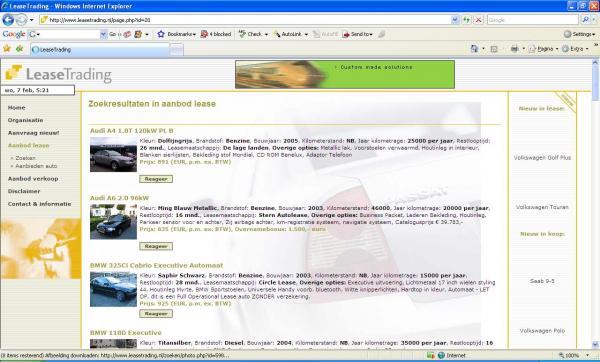Image resolution: width=600 pixels, height=362 pixels.
Task: Open a new blank tab
Action: [x=176, y=49]
